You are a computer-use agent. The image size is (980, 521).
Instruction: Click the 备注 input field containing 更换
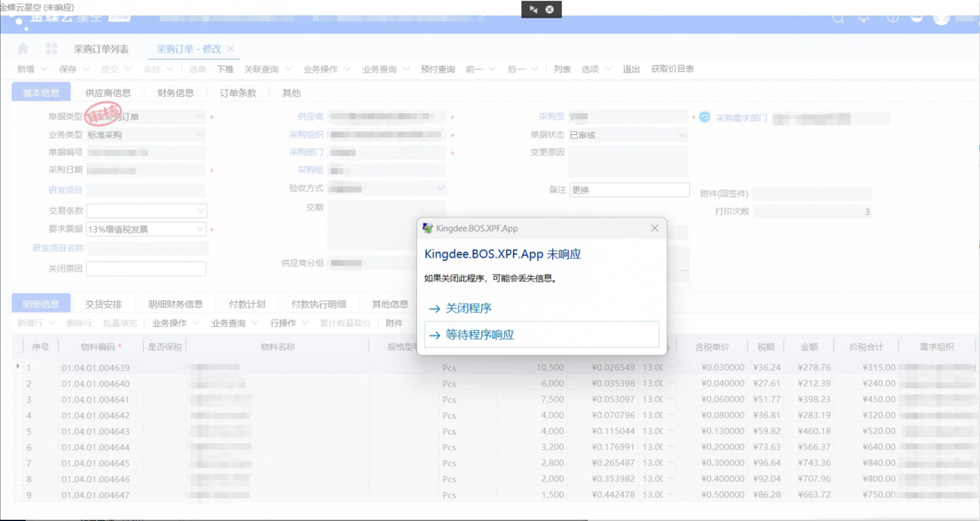pyautogui.click(x=629, y=190)
